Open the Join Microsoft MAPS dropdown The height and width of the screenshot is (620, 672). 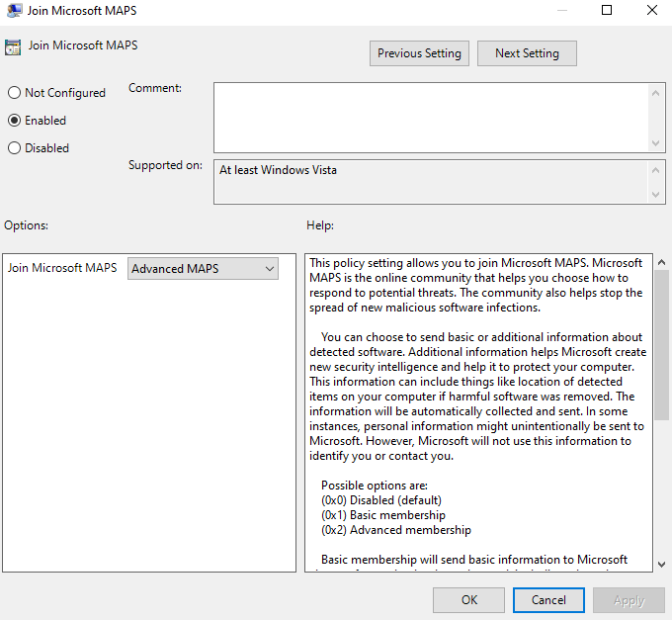[203, 269]
